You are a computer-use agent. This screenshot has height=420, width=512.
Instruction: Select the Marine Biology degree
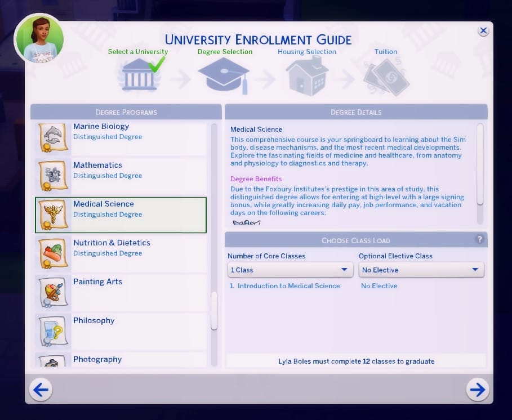(x=121, y=138)
